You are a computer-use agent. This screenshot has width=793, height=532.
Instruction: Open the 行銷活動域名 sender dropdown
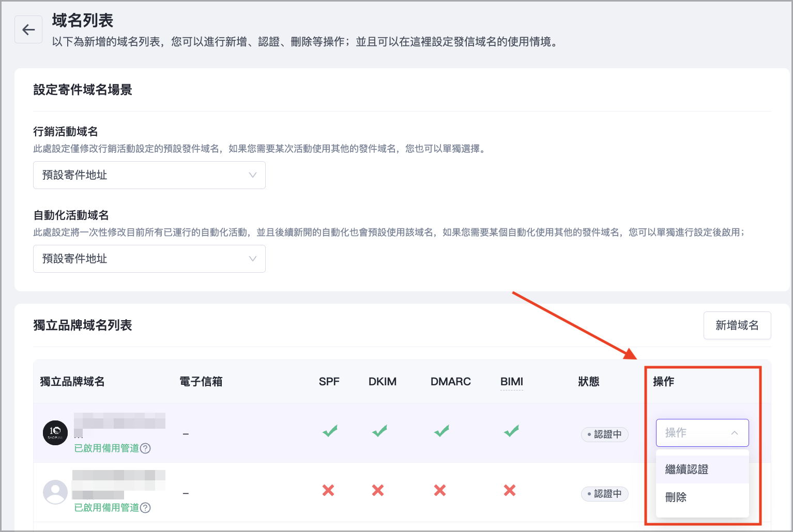[x=149, y=175]
